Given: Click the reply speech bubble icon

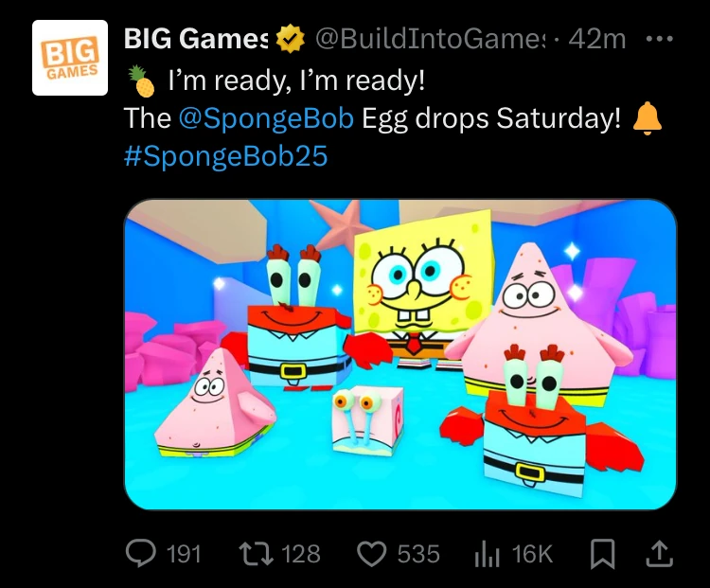Looking at the screenshot, I should [140, 554].
